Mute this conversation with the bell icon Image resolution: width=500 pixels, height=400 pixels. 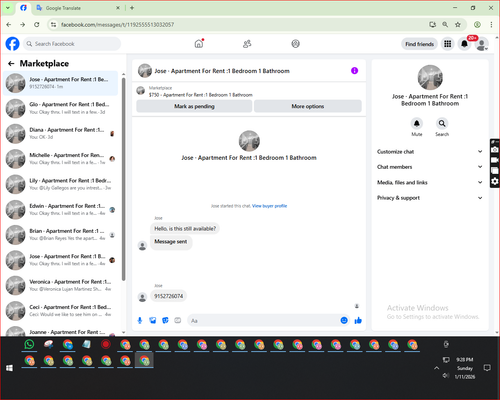coord(417,123)
